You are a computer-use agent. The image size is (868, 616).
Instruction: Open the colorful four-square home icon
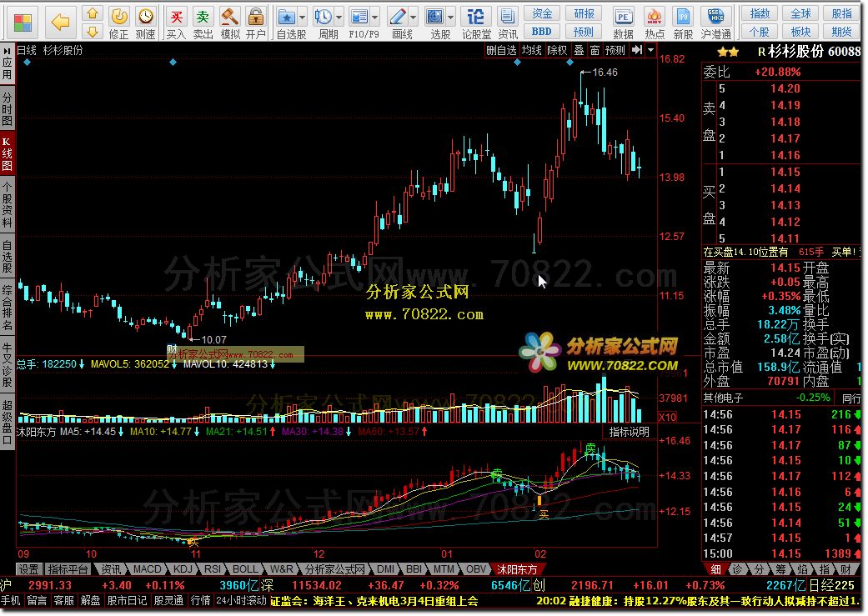pyautogui.click(x=23, y=23)
